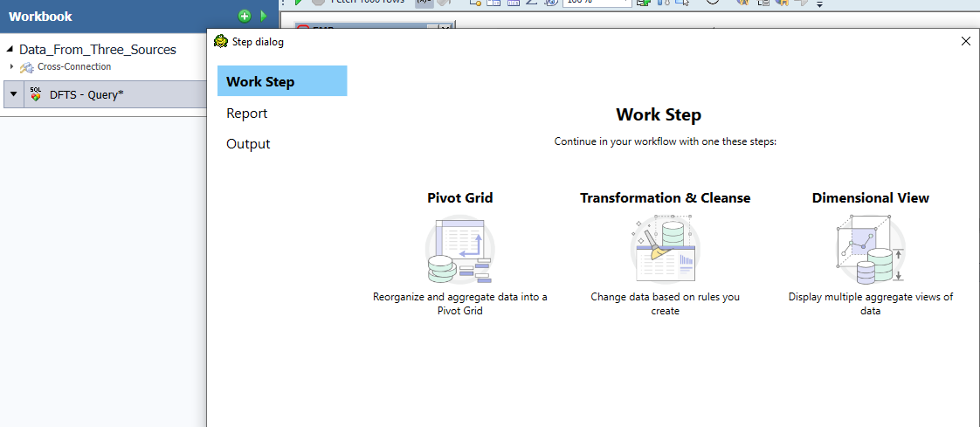980x427 pixels.
Task: Select the Cross-Connection tree item
Action: 73,66
